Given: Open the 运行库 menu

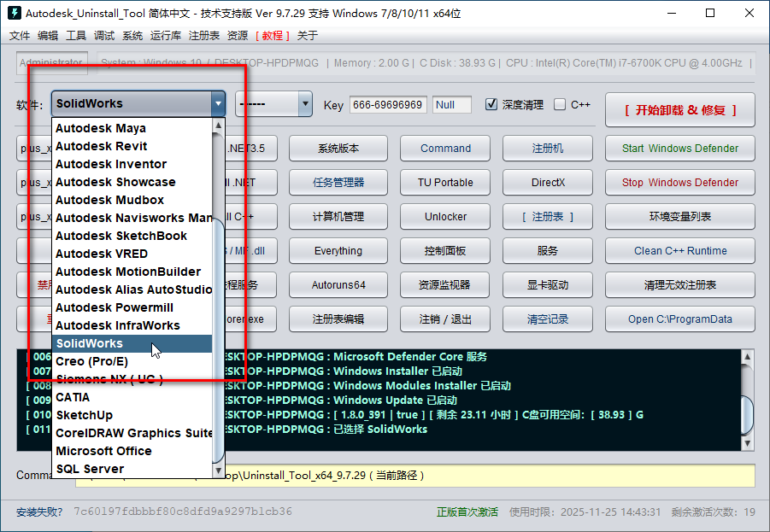Looking at the screenshot, I should coord(166,35).
